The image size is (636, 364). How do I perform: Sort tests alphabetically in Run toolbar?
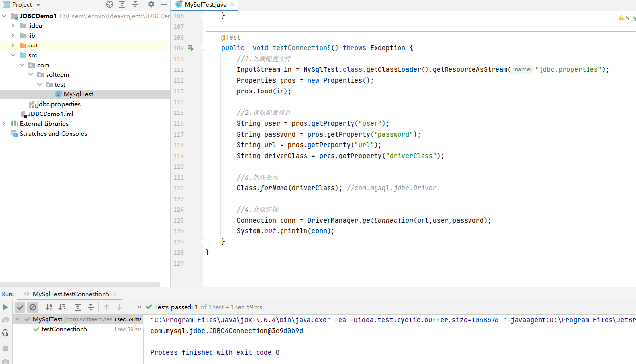tap(49, 307)
